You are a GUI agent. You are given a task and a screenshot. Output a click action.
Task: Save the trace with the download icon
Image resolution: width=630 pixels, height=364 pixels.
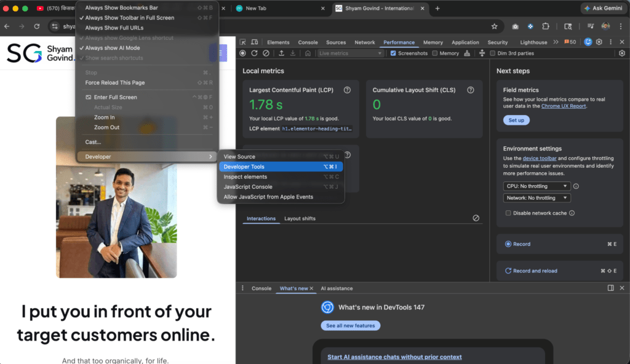(292, 53)
